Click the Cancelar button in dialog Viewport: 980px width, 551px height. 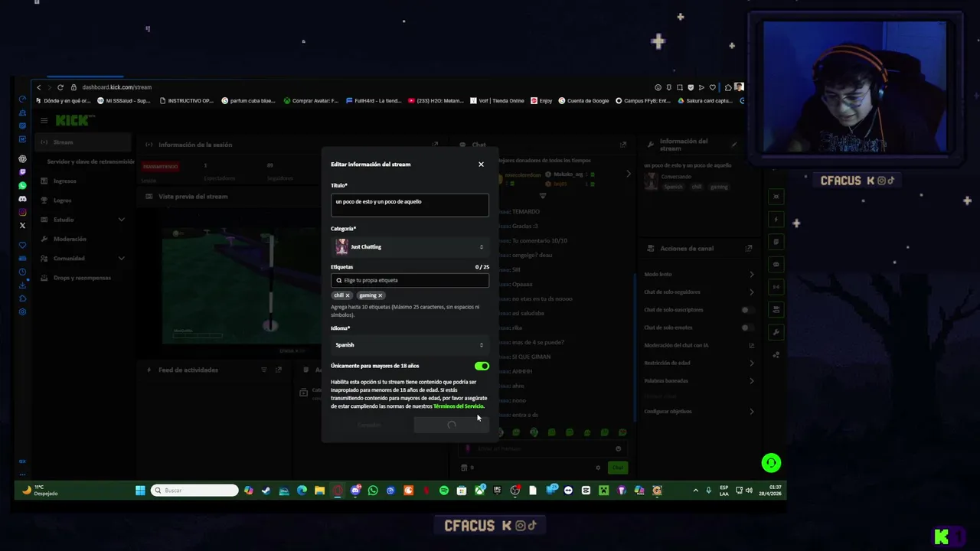(x=369, y=425)
